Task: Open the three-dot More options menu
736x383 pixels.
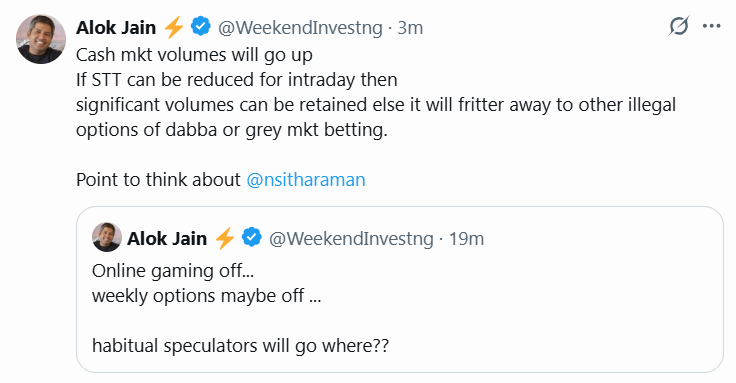Action: coord(712,26)
